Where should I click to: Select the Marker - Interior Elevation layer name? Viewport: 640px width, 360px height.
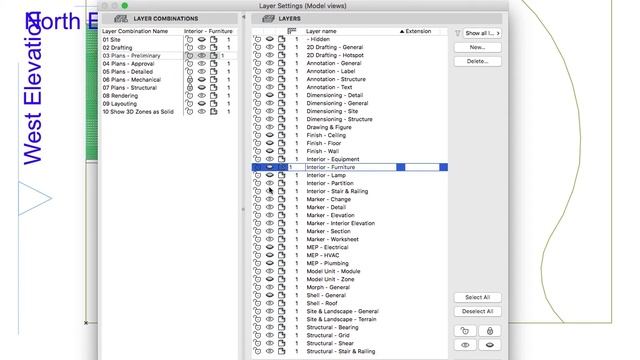pos(340,223)
